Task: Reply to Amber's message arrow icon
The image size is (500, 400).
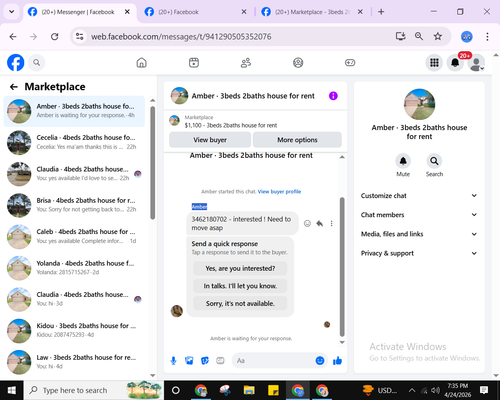Action: pos(319,223)
